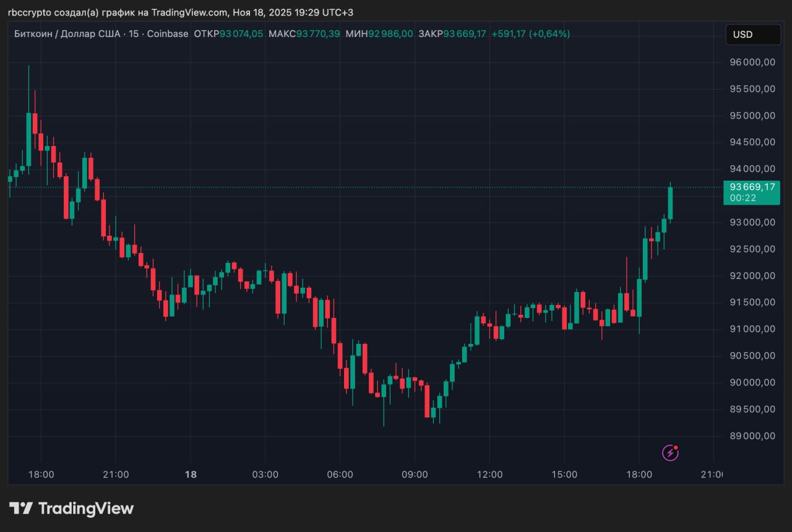Image resolution: width=792 pixels, height=532 pixels.
Task: Click the 89 000,00 price scale label
Action: pos(752,435)
